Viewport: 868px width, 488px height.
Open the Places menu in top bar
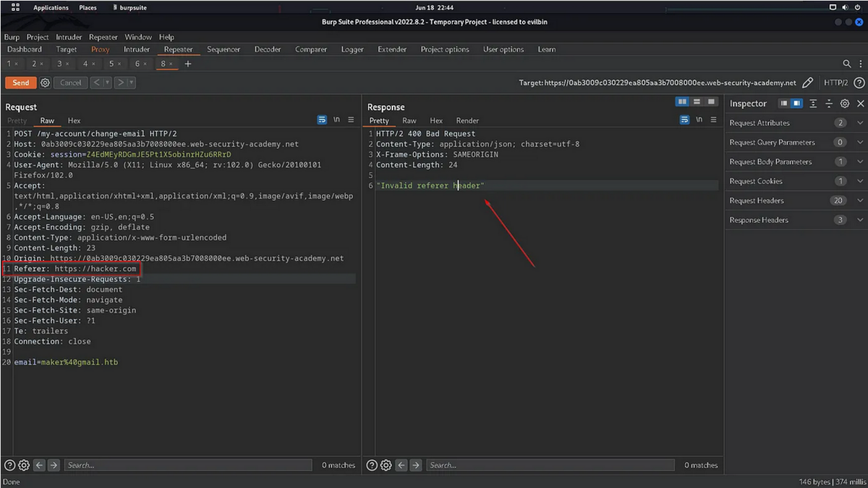88,8
